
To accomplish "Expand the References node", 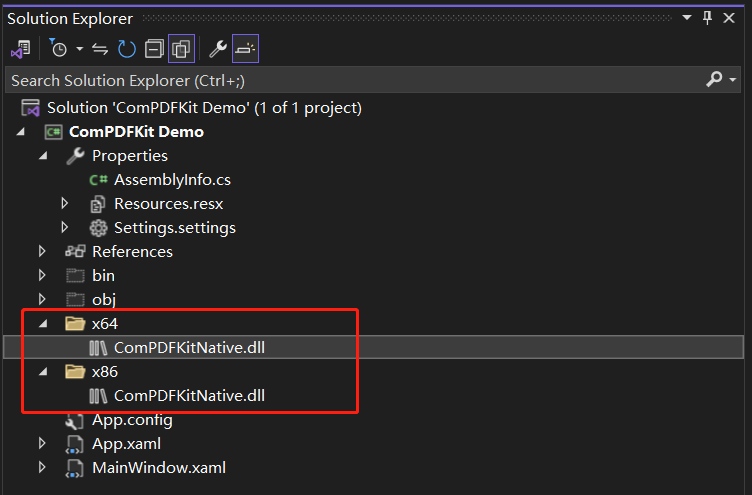I will click(x=42, y=251).
